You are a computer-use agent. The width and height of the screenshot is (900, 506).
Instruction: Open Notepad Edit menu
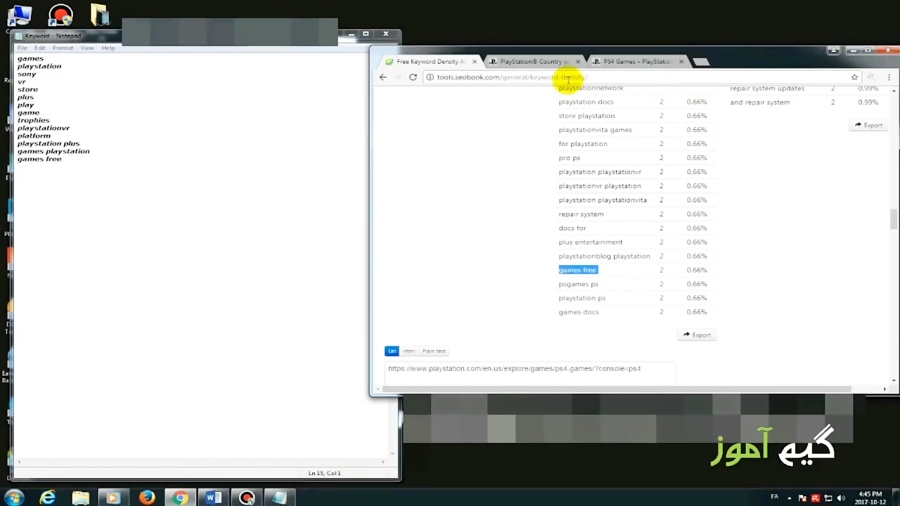pyautogui.click(x=40, y=48)
